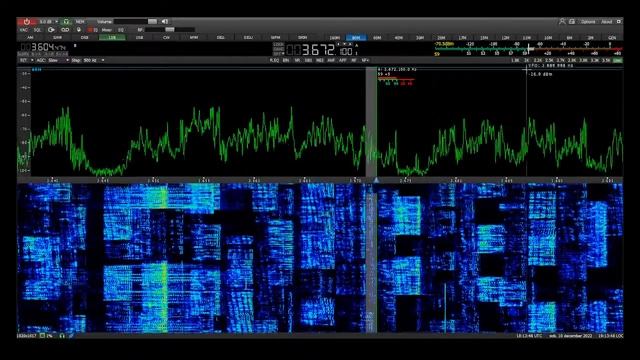Open the About menu
Screen dimensions: 640x360
coord(607,22)
